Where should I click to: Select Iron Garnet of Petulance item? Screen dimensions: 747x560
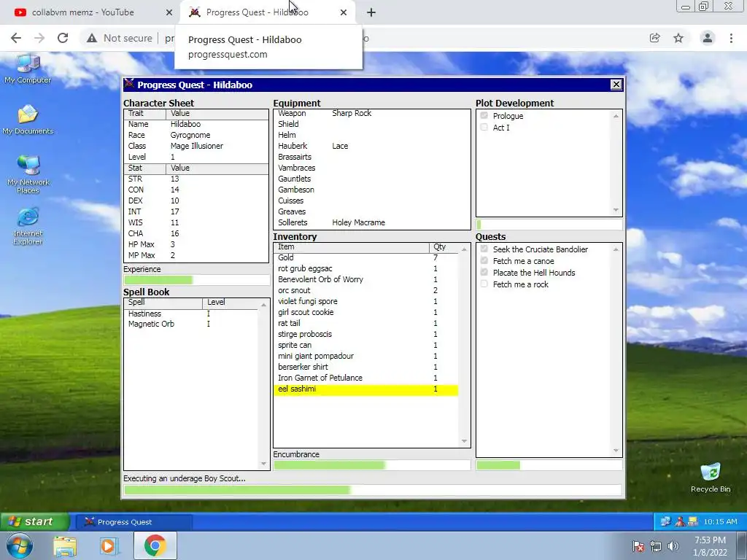click(x=366, y=378)
